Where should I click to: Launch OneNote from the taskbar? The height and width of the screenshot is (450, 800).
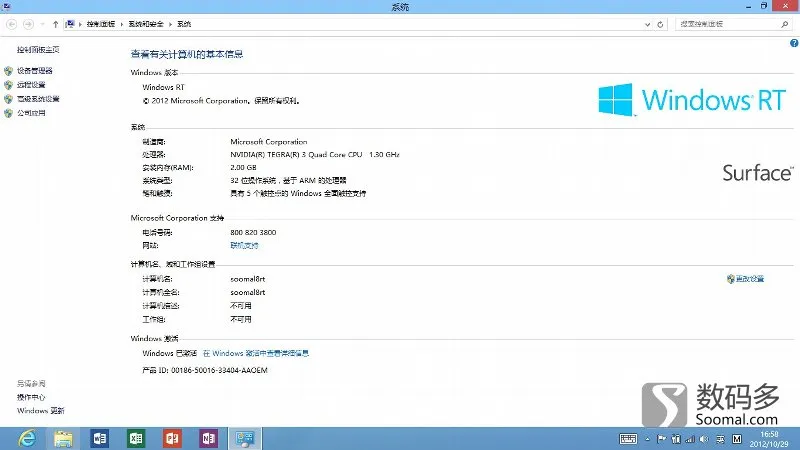pos(208,438)
